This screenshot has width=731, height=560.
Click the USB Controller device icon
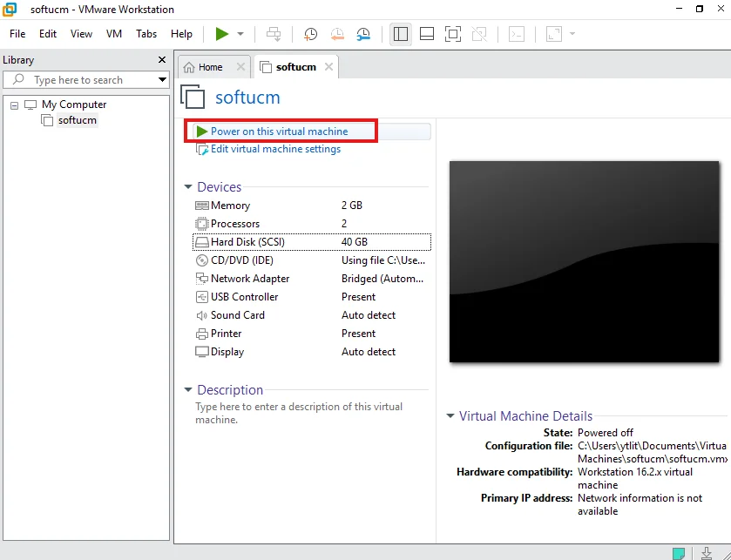tap(202, 297)
